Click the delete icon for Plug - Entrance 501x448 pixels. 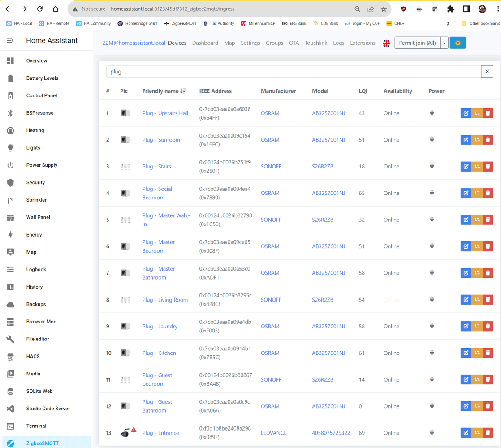pos(488,432)
